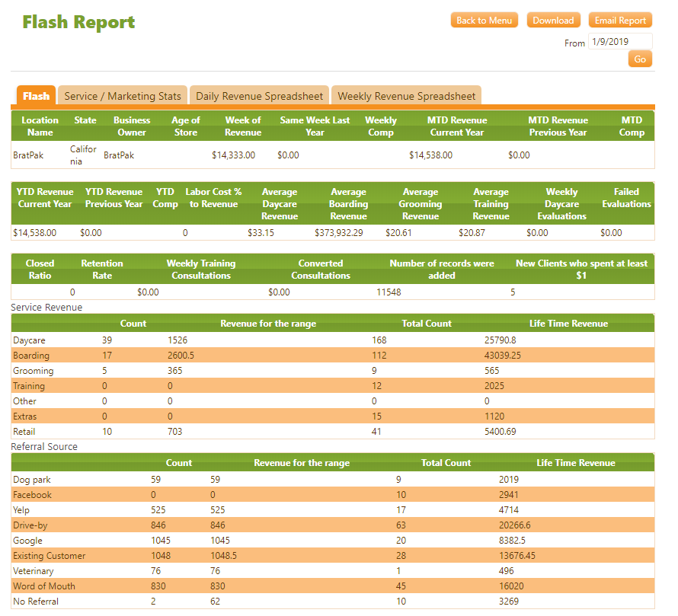Click the Flash Report page title
The height and width of the screenshot is (616, 678).
(x=78, y=22)
